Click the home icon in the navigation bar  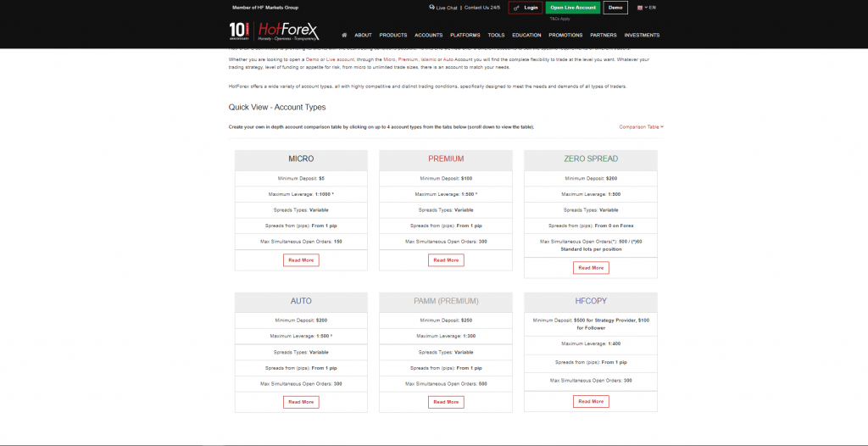coord(344,35)
